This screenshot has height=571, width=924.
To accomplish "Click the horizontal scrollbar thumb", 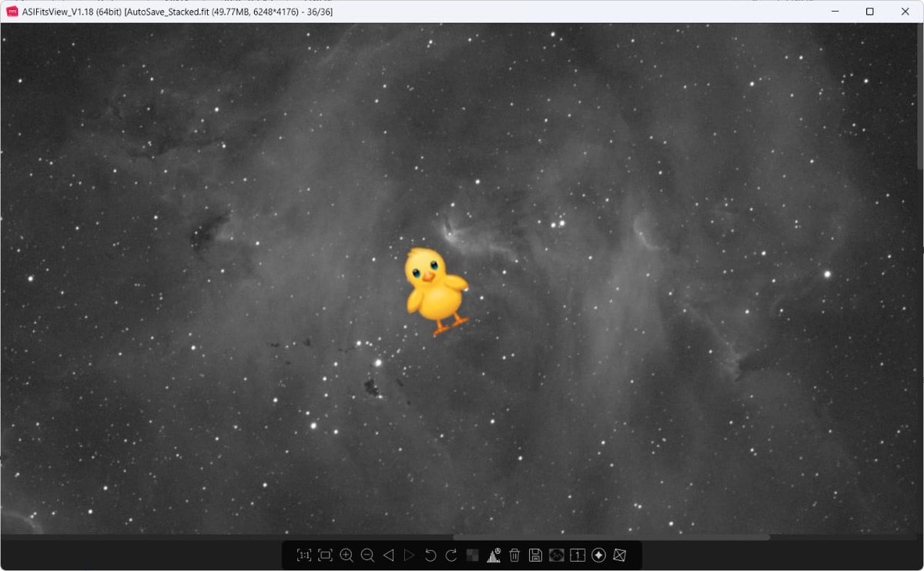I will pos(611,537).
